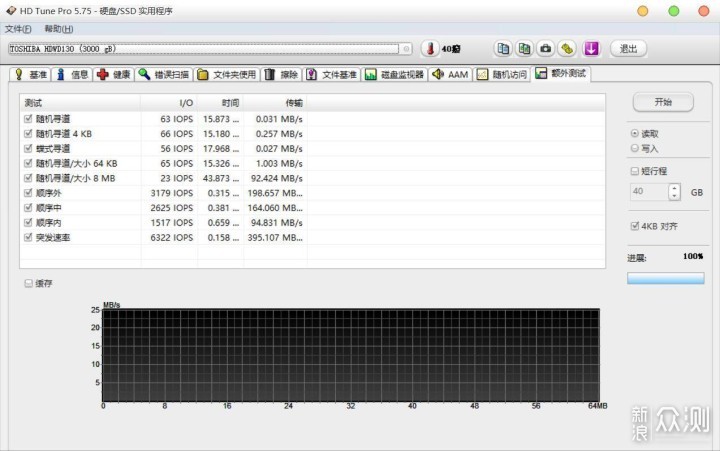Viewport: 720px width, 451px height.
Task: Toggle the 4KB 对齐 checkbox
Action: pyautogui.click(x=635, y=226)
